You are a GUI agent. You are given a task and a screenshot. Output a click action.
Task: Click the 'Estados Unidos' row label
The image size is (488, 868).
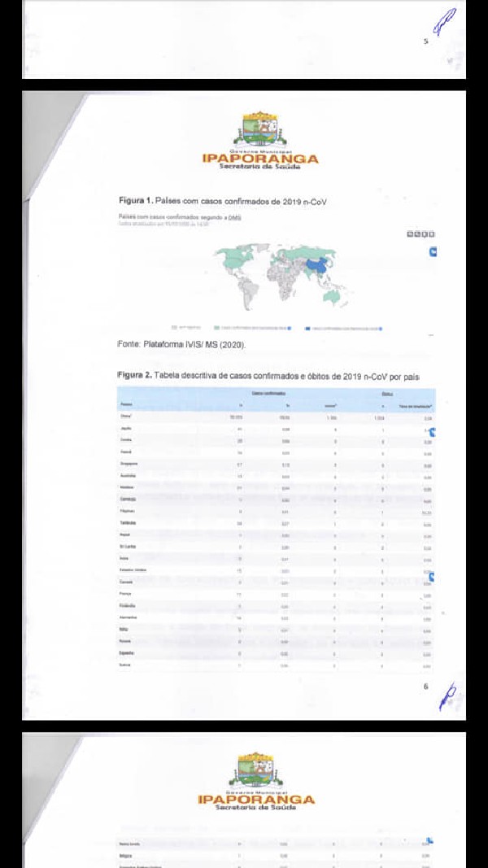coord(133,570)
